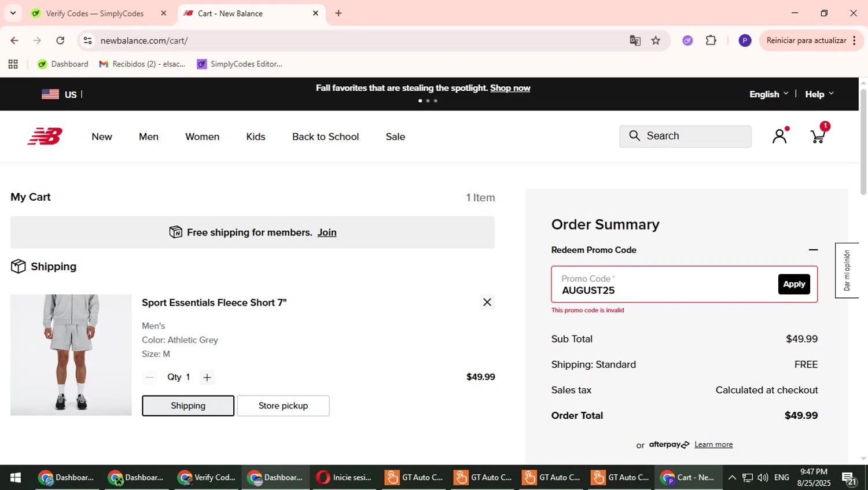Expand the Help dropdown
The height and width of the screenshot is (490, 868).
pos(819,94)
